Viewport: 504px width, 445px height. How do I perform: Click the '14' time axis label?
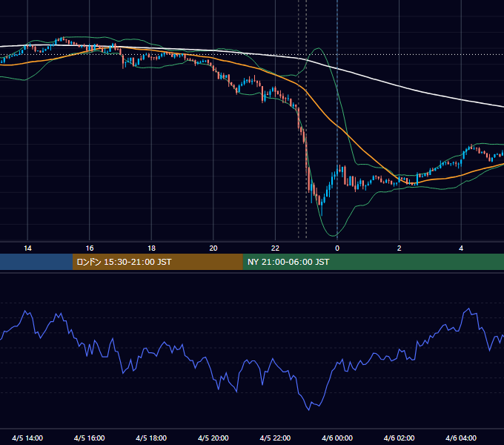pos(27,248)
